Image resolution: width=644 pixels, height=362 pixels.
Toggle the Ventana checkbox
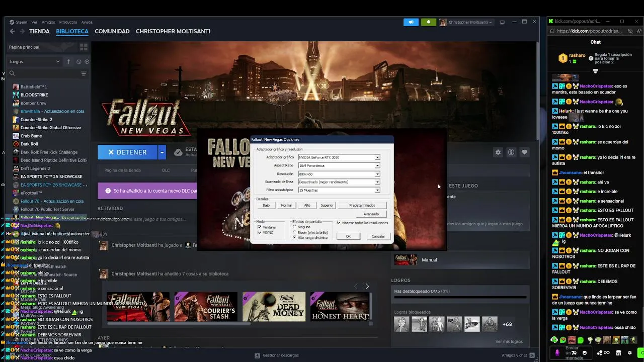260,227
